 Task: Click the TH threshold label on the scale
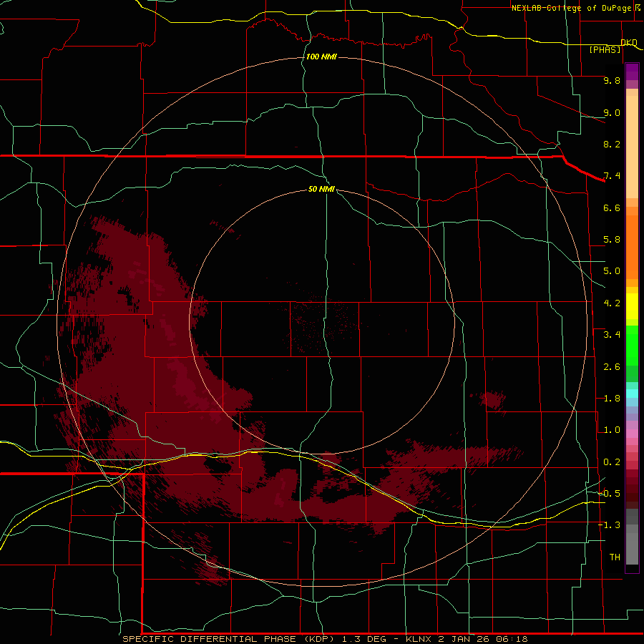click(x=615, y=557)
